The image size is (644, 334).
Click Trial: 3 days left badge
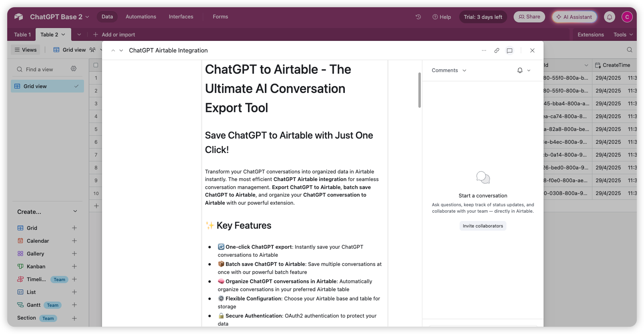[x=483, y=17]
